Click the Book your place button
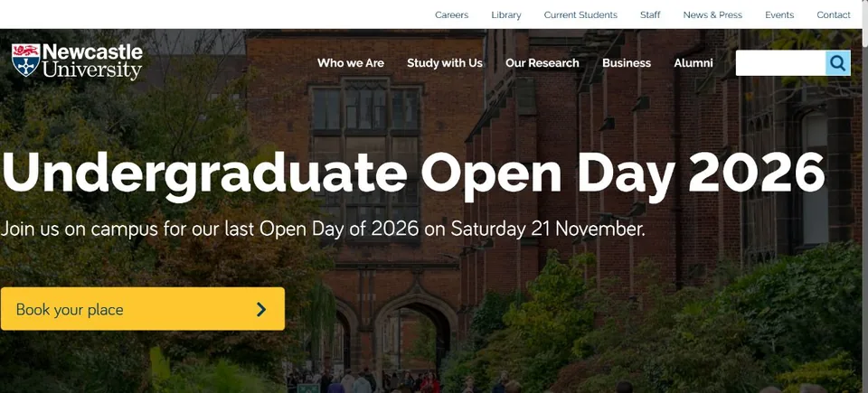The height and width of the screenshot is (393, 868). (x=143, y=309)
